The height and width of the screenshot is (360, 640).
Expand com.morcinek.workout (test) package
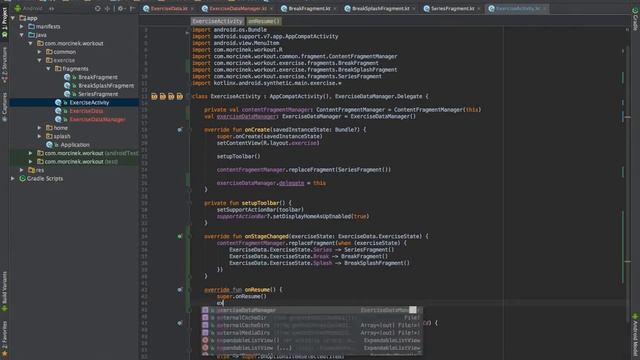[31, 162]
